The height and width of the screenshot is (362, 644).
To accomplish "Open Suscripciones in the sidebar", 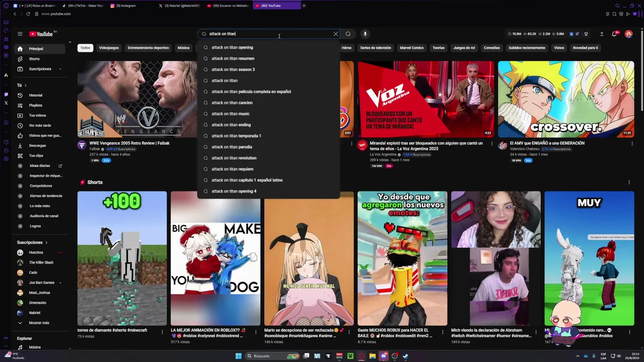I will (40, 69).
